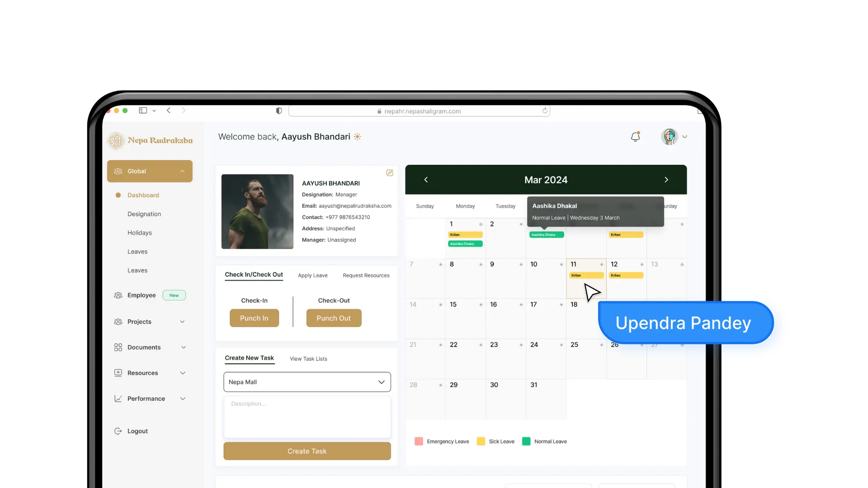Viewport: 868px width, 488px height.
Task: Switch to the Apply Leave tab
Action: tap(312, 275)
